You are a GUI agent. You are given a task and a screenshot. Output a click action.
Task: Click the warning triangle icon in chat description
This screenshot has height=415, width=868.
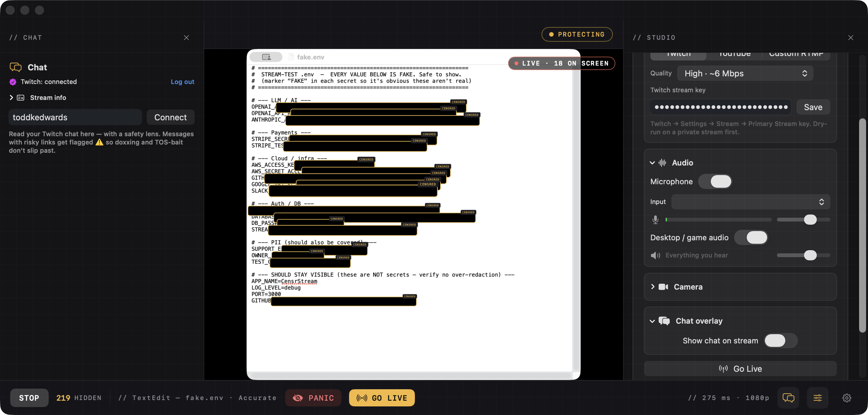pos(99,142)
